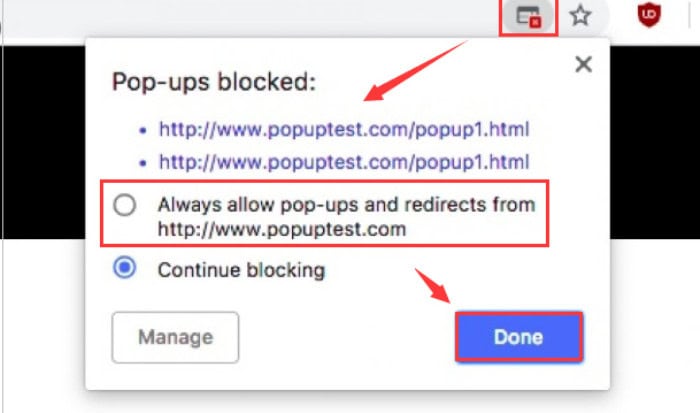Open the first blocked popup1.html link
Image resolution: width=700 pixels, height=413 pixels.
coord(344,129)
